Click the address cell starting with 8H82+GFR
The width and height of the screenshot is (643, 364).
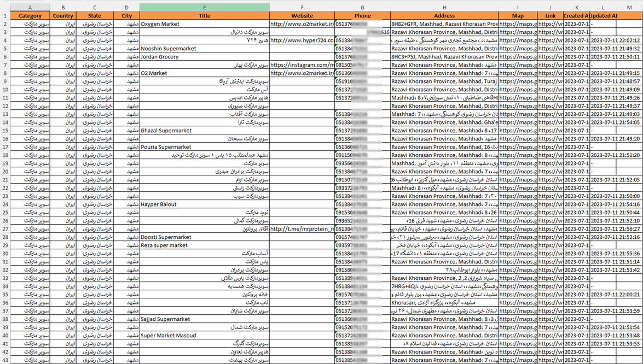[x=444, y=24]
